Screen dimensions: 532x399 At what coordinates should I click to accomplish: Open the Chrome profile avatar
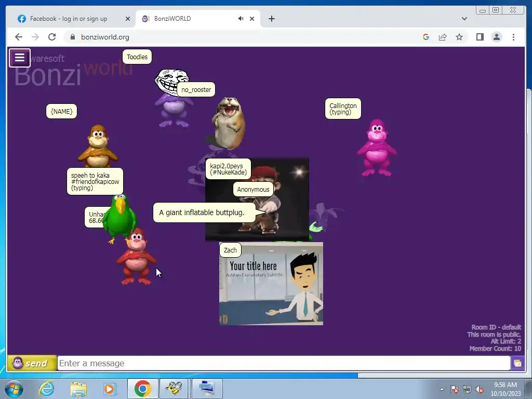point(496,37)
